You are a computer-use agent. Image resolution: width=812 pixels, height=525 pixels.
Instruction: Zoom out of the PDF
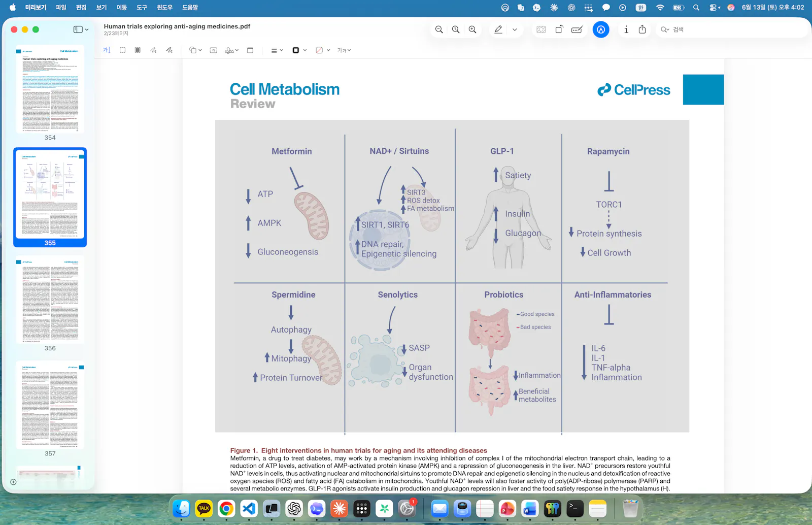coord(439,29)
